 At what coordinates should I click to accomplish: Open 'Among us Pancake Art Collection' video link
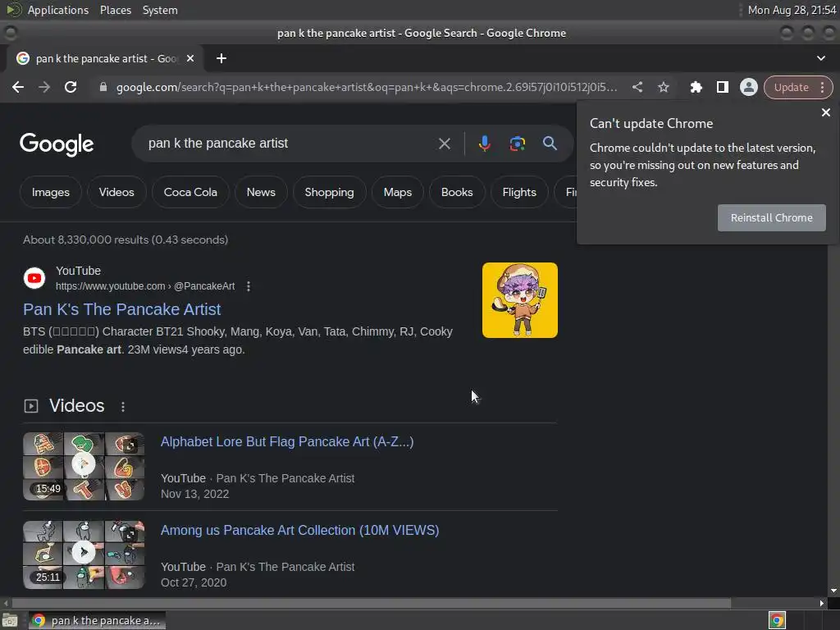point(299,530)
